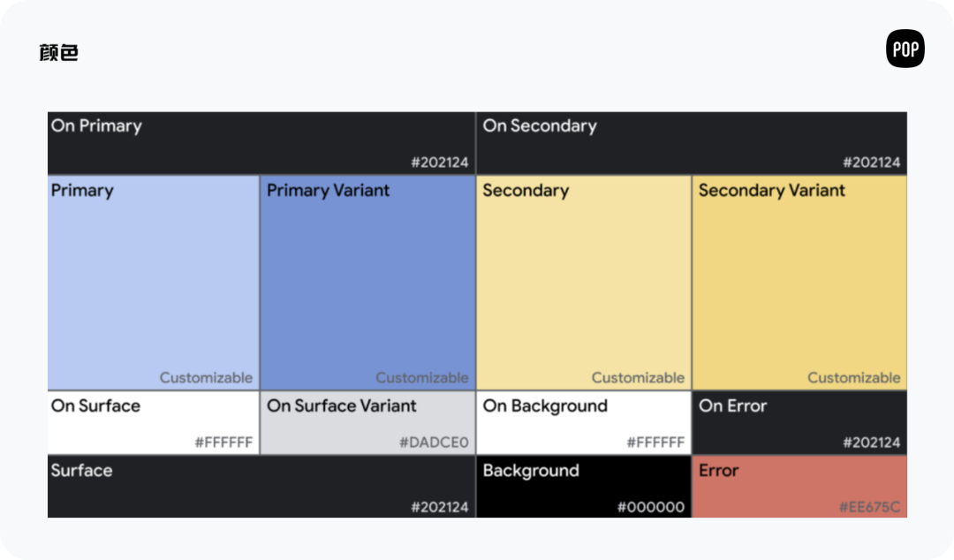This screenshot has width=954, height=560.
Task: Select the On Surface white swatch
Action: tap(153, 423)
